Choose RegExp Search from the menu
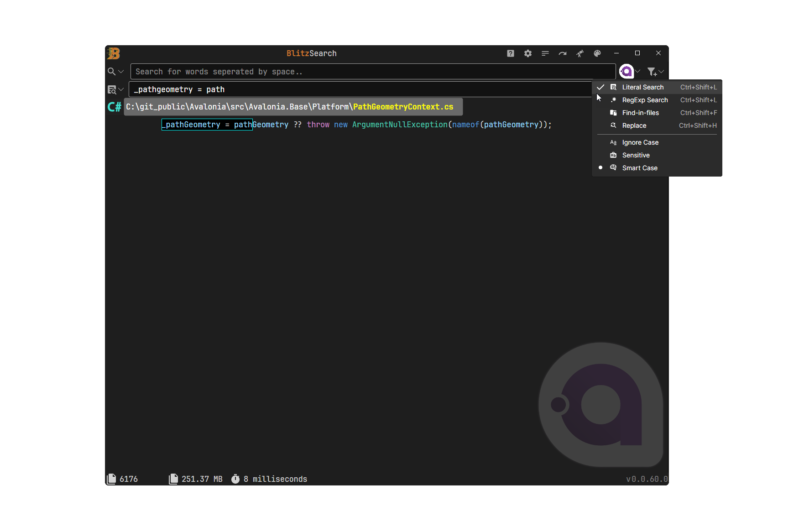Screen dimensions: 799x532 pos(657,100)
